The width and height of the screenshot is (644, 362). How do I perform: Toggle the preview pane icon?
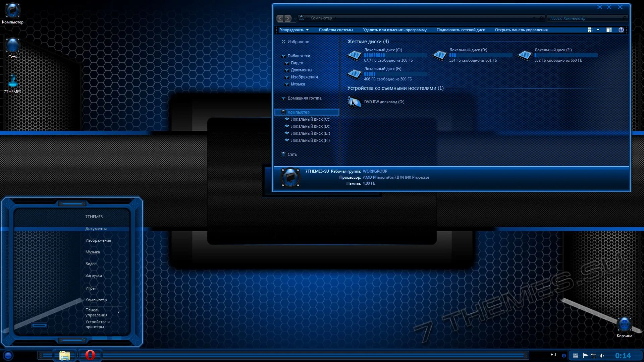click(609, 30)
